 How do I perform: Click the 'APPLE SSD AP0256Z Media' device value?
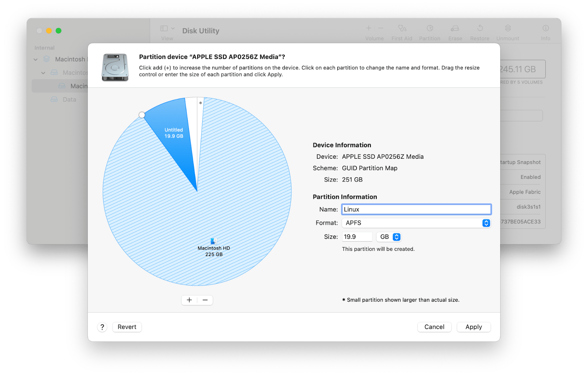click(x=383, y=157)
